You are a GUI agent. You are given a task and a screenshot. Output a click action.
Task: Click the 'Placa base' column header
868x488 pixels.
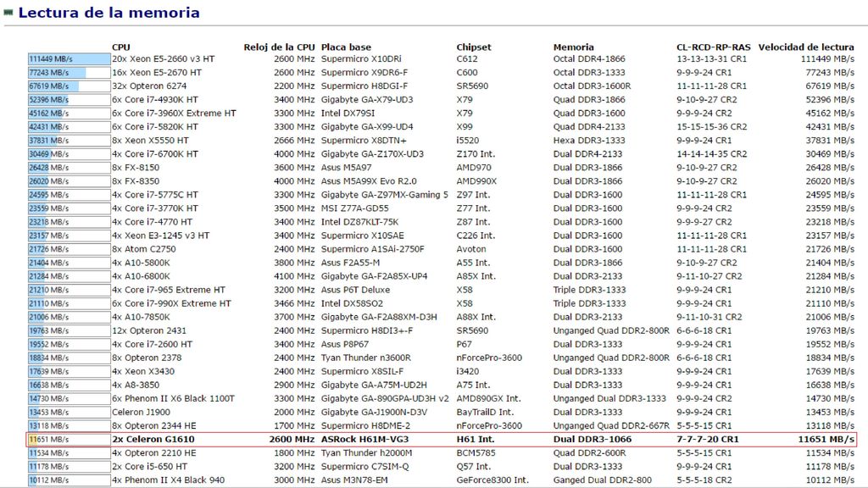click(x=346, y=47)
